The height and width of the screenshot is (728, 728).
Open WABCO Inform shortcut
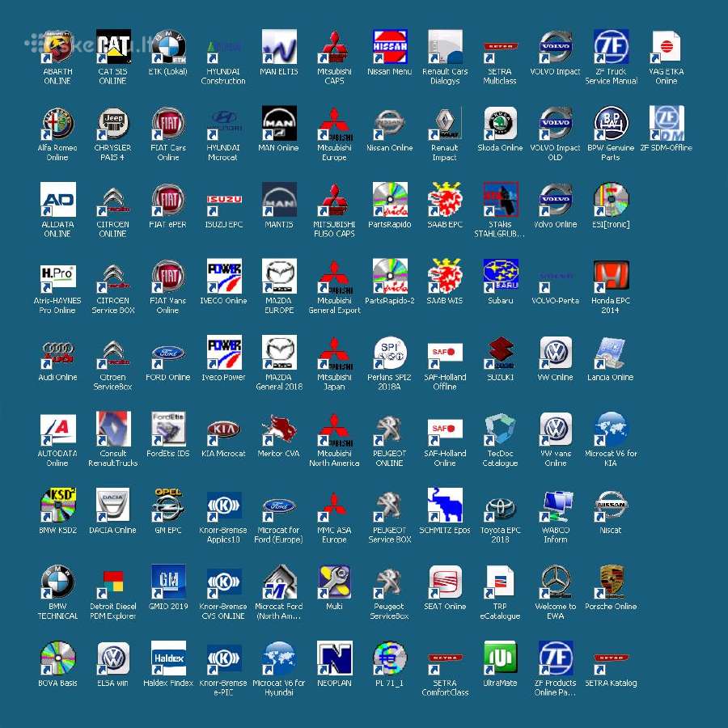(556, 505)
